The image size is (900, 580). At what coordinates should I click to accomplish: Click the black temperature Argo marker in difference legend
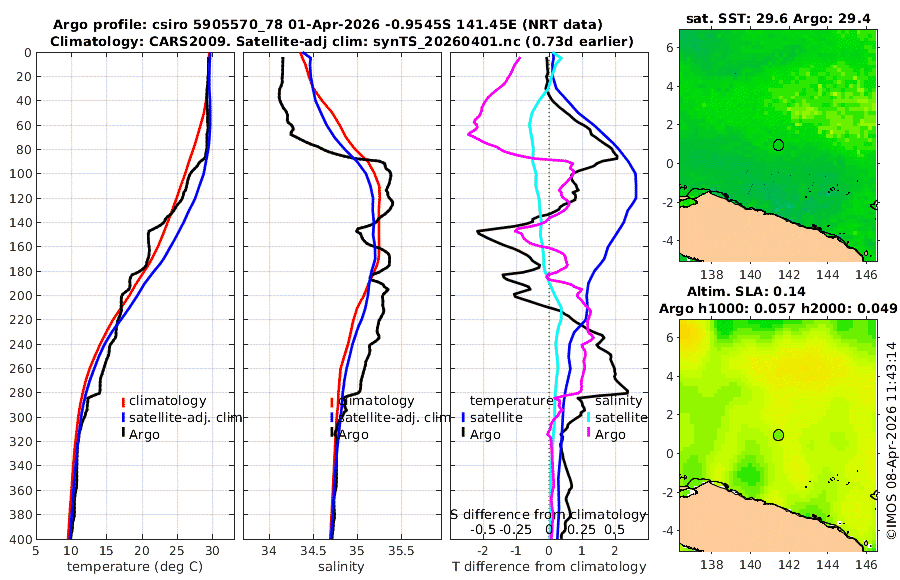coord(463,434)
